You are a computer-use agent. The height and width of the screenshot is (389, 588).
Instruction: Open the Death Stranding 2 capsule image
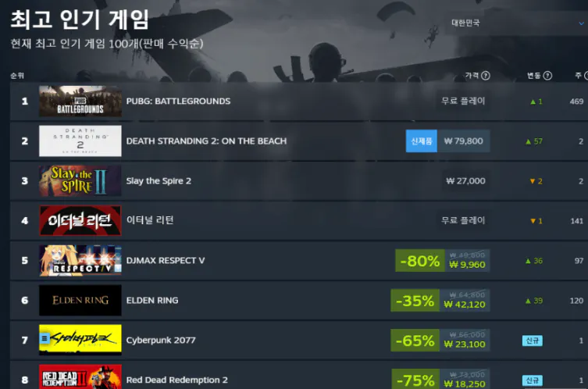point(80,141)
